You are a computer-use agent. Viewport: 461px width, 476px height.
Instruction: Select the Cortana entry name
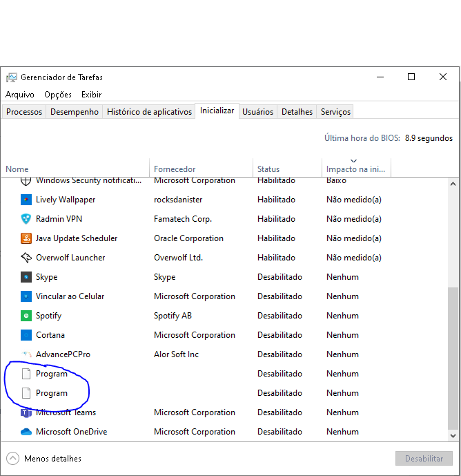coord(50,335)
